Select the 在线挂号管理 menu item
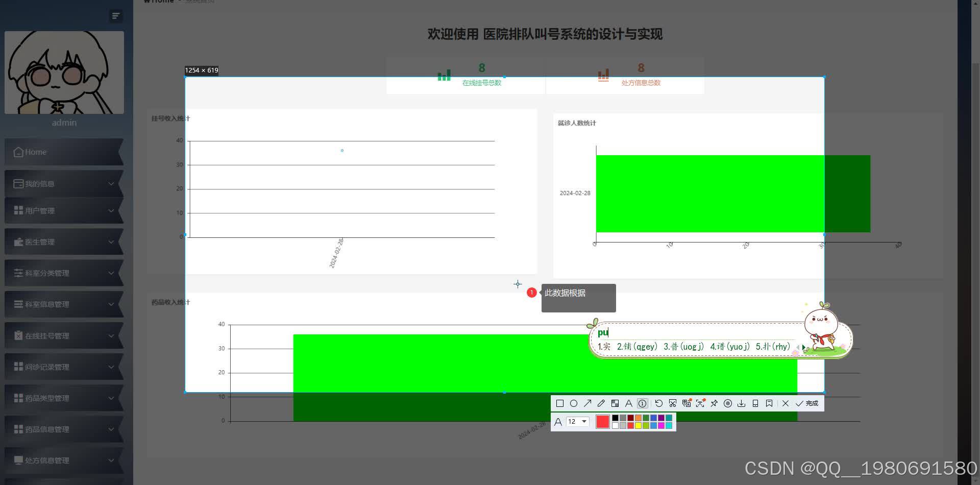This screenshot has height=485, width=980. (x=64, y=335)
